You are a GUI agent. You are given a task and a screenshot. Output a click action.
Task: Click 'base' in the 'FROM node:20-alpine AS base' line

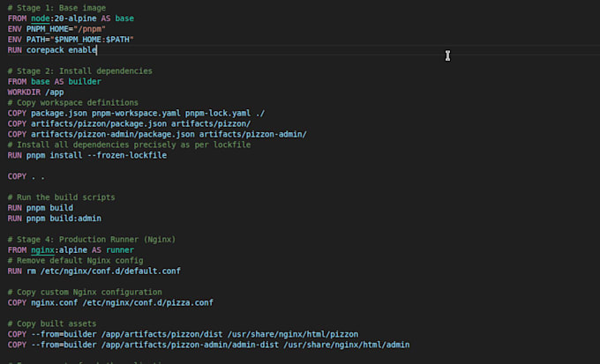click(x=124, y=19)
